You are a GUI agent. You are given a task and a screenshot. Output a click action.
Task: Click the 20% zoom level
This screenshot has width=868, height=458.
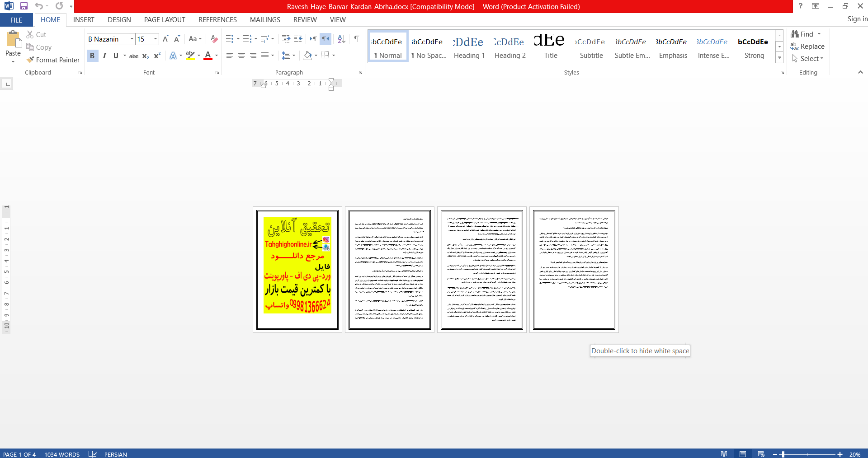[x=855, y=454]
